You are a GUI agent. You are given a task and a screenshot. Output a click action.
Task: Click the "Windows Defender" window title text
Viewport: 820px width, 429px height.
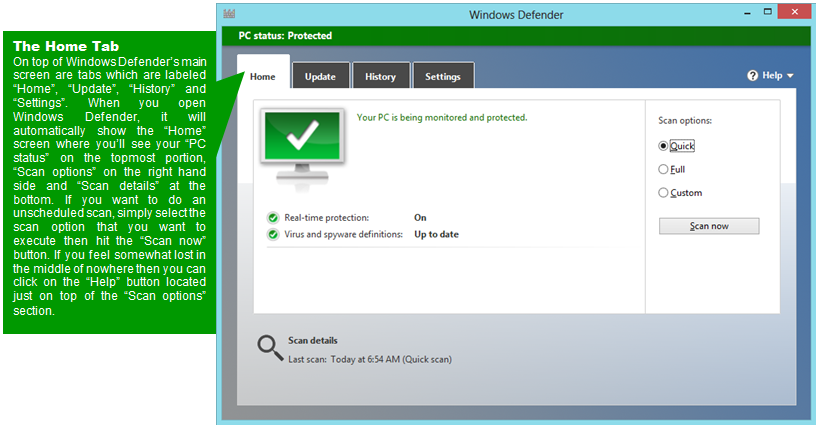[x=516, y=15]
